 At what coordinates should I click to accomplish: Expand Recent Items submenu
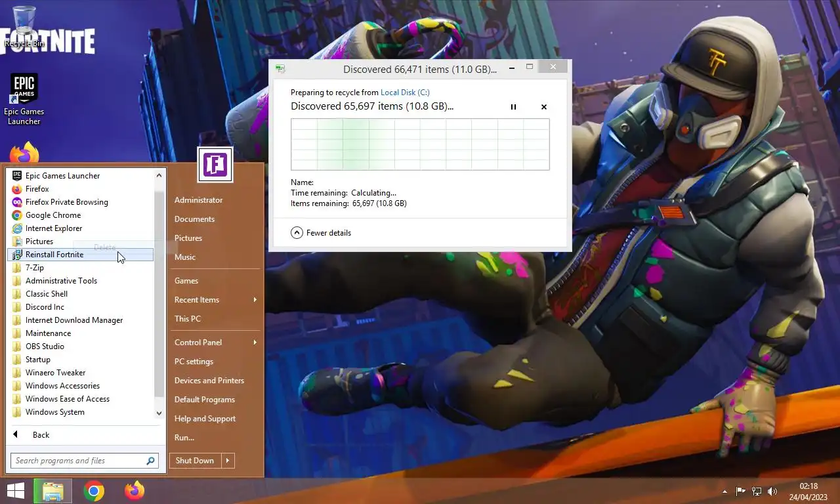point(215,299)
